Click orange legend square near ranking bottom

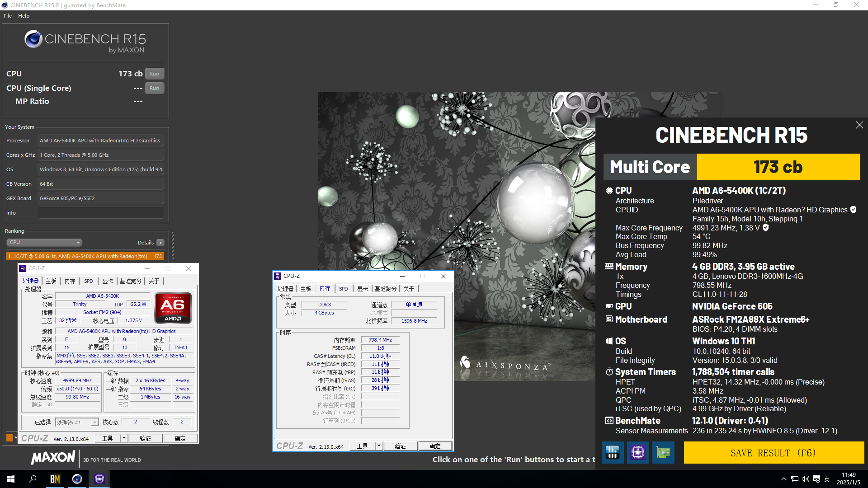(x=9, y=437)
